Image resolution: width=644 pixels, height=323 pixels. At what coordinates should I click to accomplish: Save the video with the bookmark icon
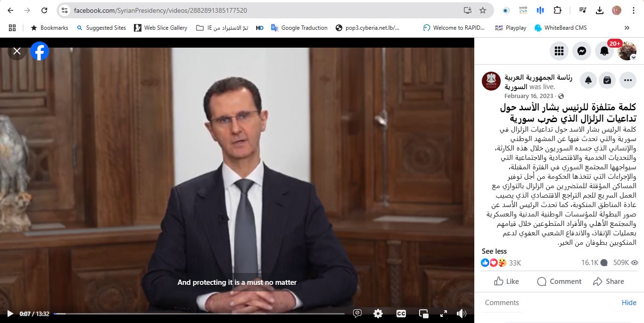(x=607, y=81)
